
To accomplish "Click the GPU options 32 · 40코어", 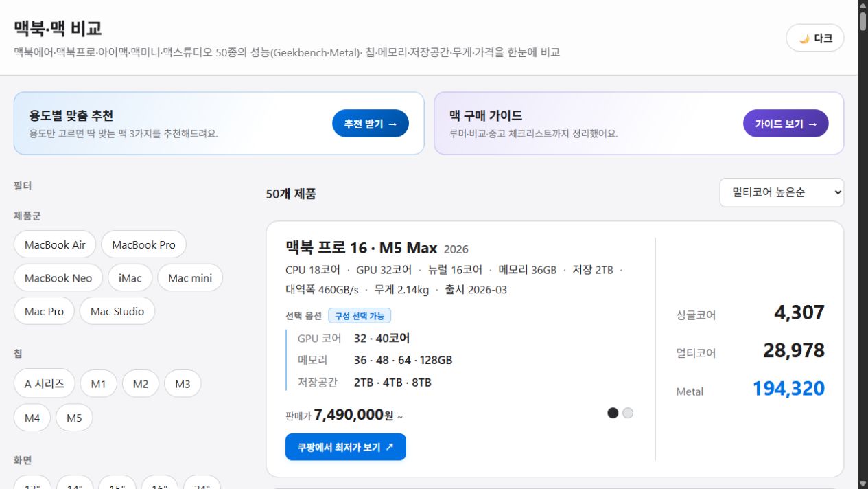I will [x=382, y=339].
